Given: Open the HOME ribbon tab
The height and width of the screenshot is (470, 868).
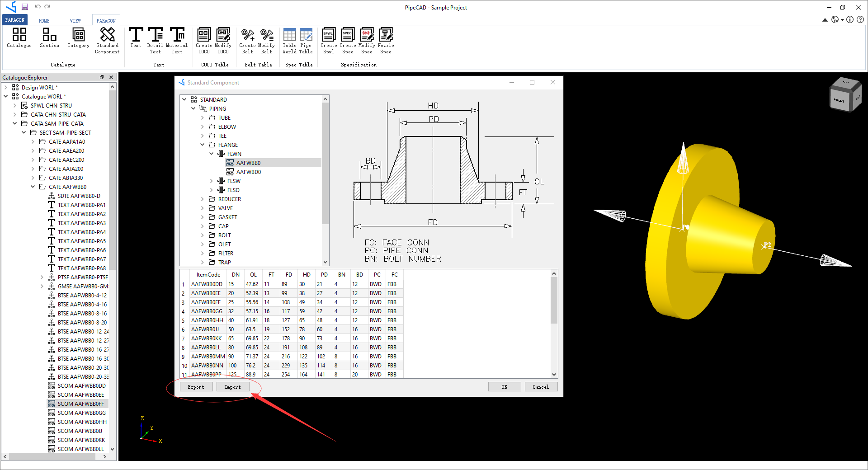Looking at the screenshot, I should (x=44, y=20).
